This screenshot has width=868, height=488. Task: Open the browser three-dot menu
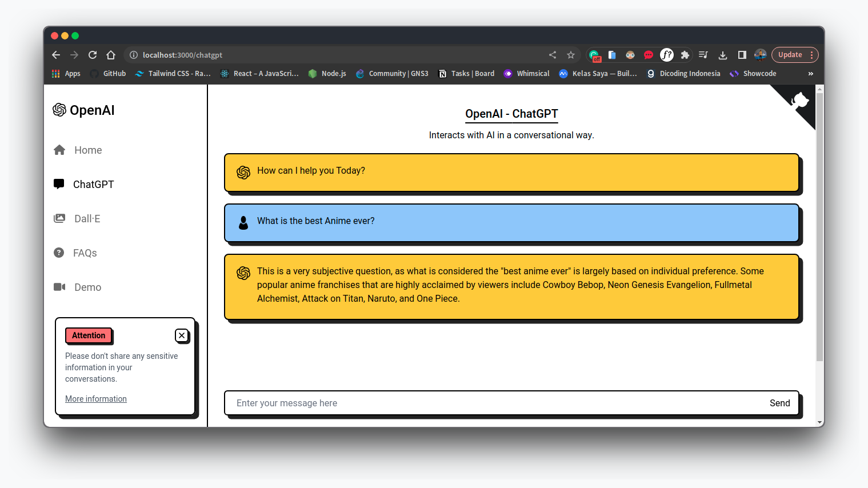point(811,55)
